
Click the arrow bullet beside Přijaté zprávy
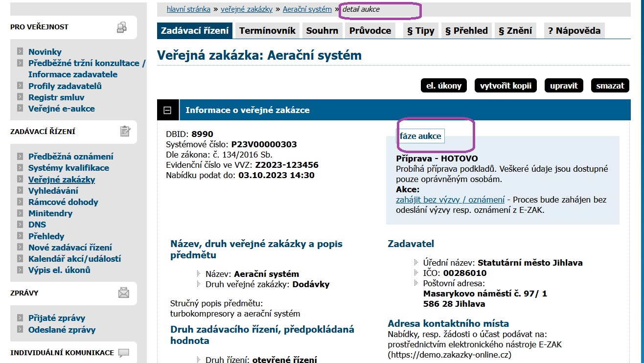pos(20,318)
